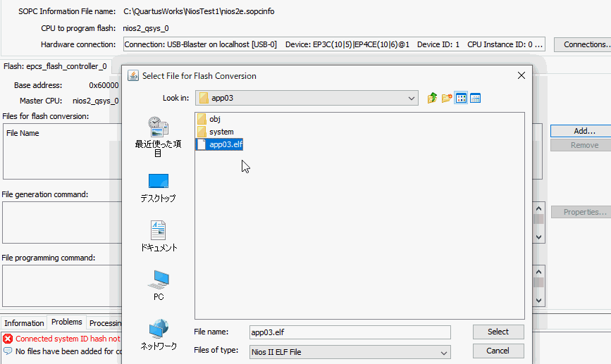Image resolution: width=611 pixels, height=364 pixels.
Task: Switch to list view icon
Action: click(461, 98)
